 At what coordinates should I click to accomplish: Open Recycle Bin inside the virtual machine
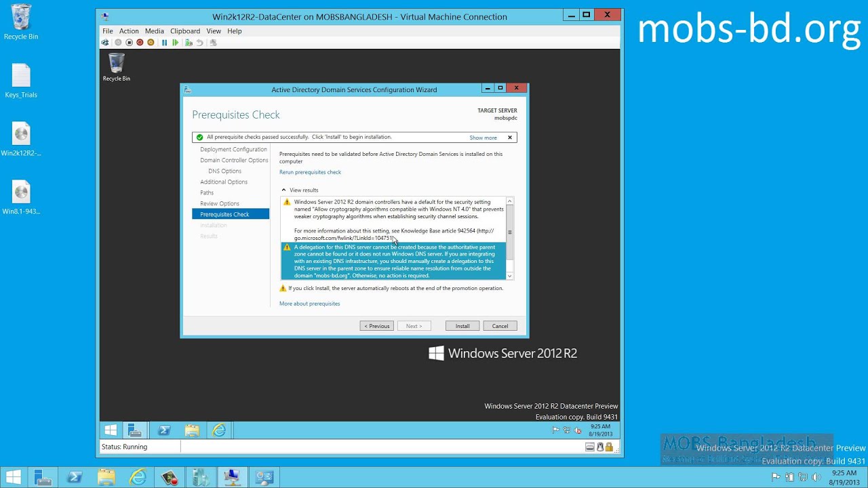[x=117, y=67]
